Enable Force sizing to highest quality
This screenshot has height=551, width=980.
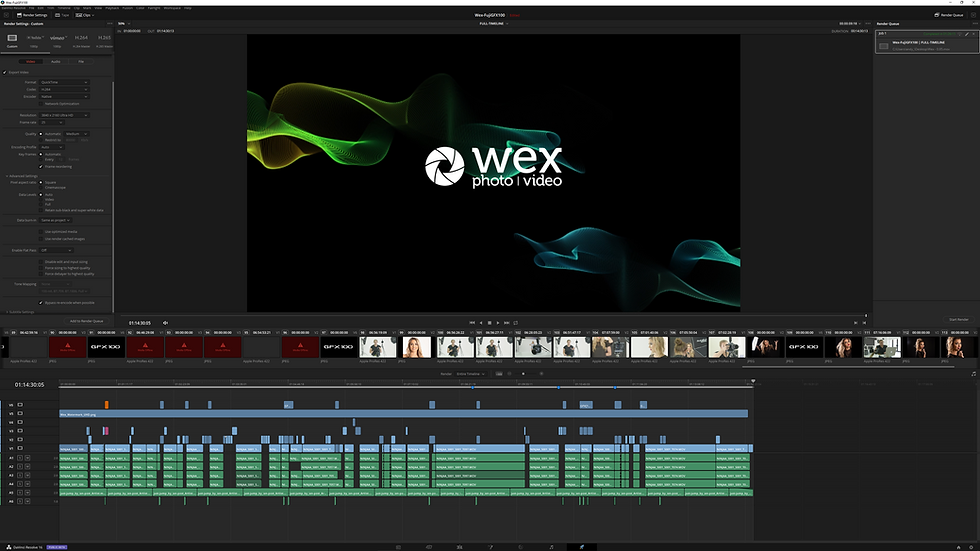pyautogui.click(x=41, y=268)
